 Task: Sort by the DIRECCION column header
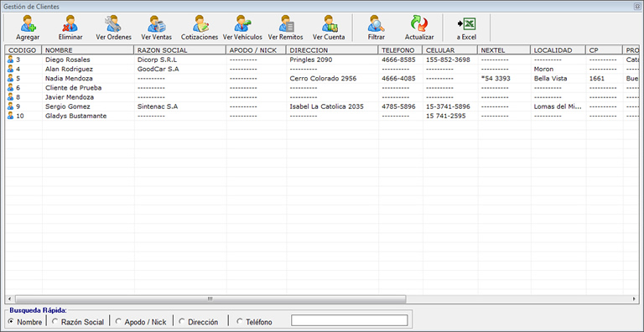pos(332,50)
